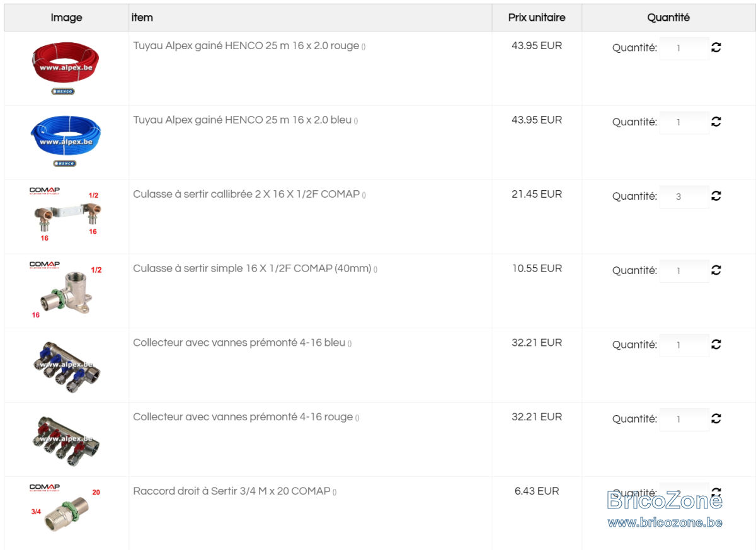Select the 6.43 EUR price
756x550 pixels.
click(x=537, y=491)
